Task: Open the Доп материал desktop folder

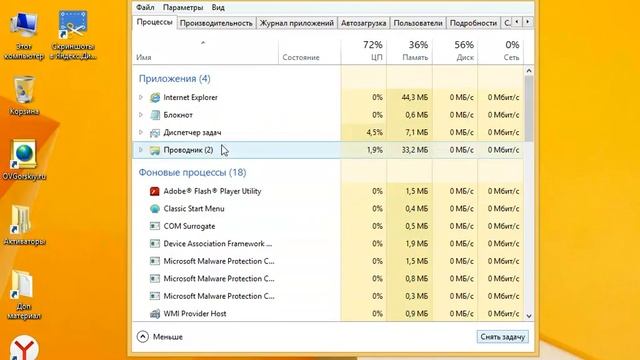Action: 23,295
